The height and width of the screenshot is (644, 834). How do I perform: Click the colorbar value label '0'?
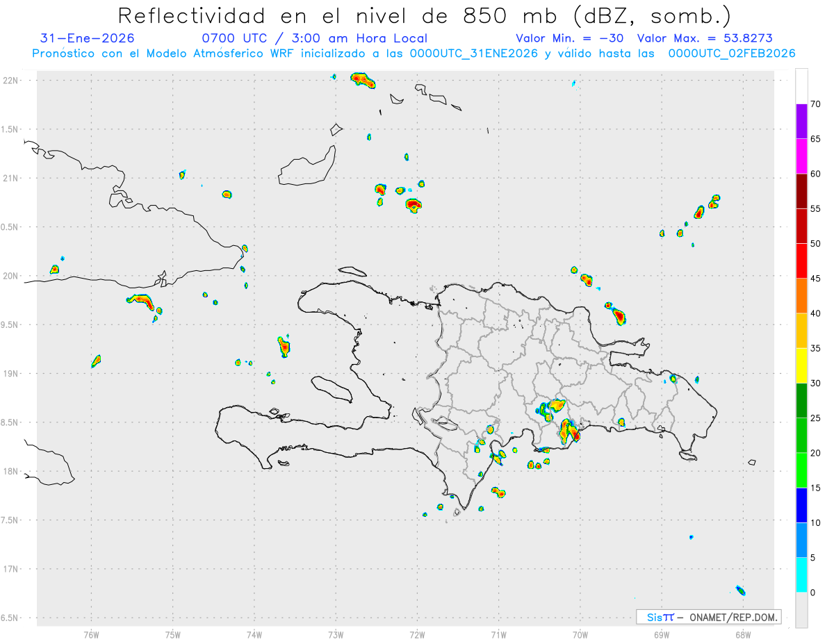[812, 593]
